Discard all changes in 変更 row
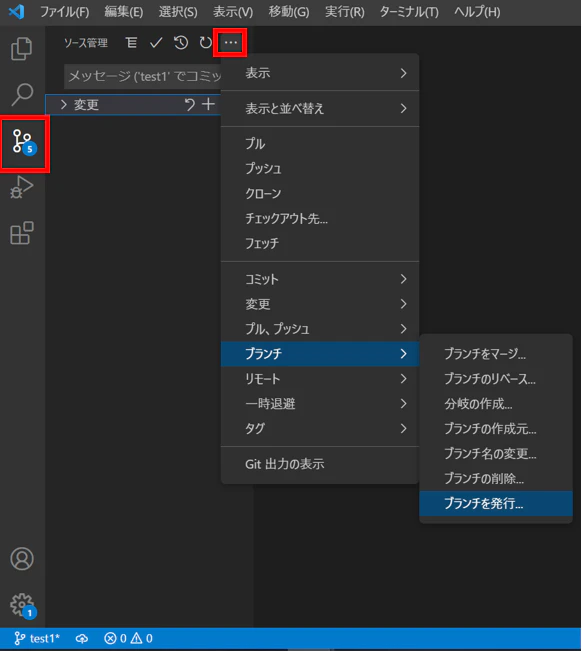The width and height of the screenshot is (582, 651). [190, 105]
